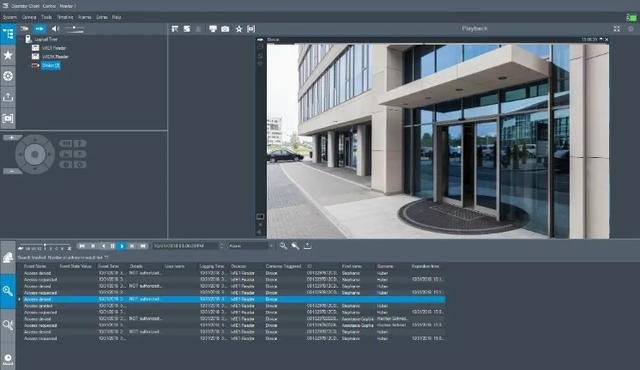Click the second playback control button
The width and height of the screenshot is (640, 370).
click(x=93, y=246)
